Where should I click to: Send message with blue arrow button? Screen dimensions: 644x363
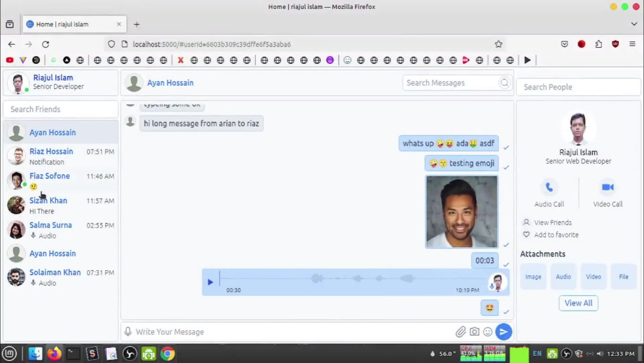pos(504,332)
